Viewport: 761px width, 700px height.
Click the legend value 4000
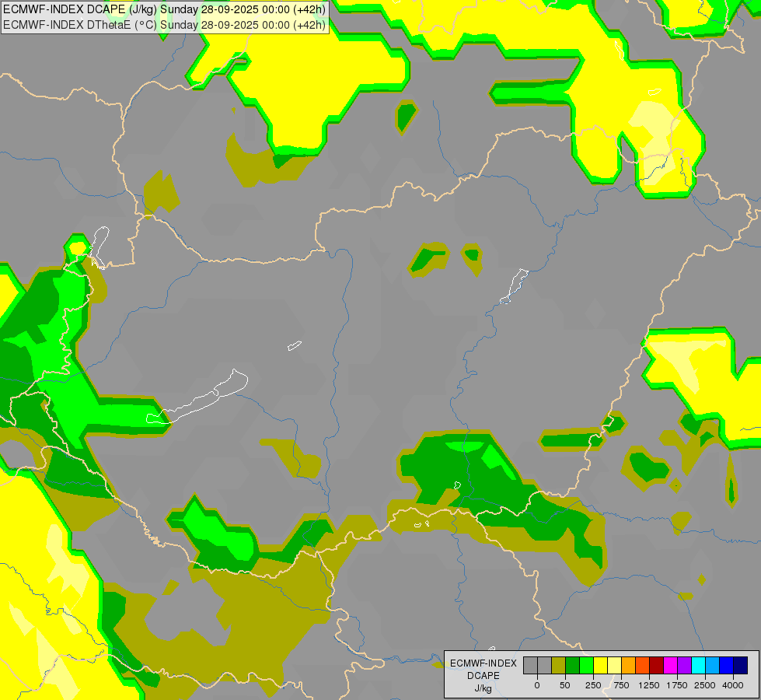(x=733, y=685)
